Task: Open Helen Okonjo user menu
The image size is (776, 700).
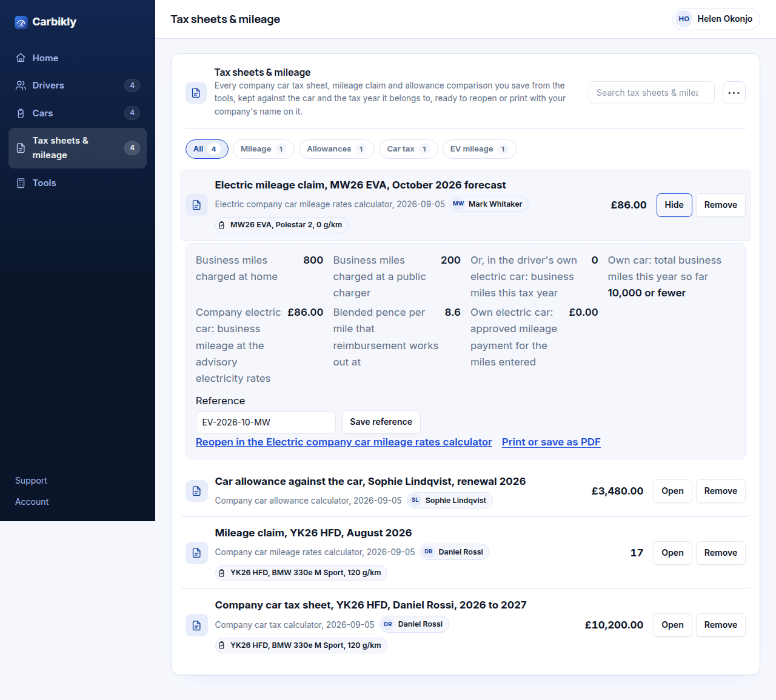Action: tap(716, 19)
